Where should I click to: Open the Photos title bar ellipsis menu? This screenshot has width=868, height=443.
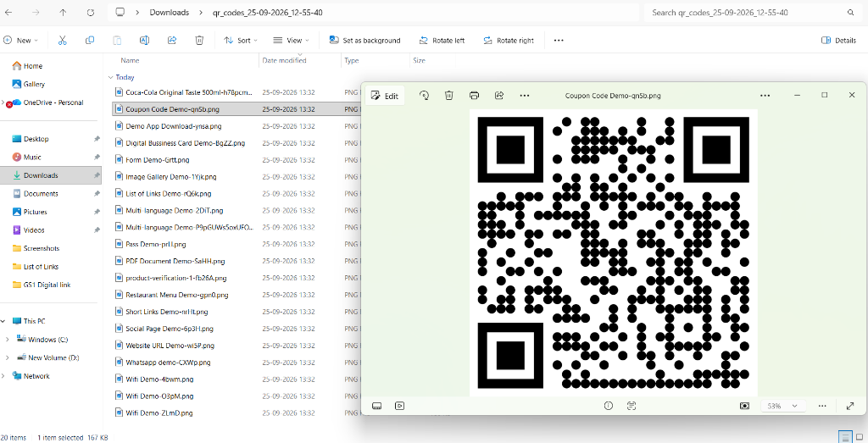(765, 95)
